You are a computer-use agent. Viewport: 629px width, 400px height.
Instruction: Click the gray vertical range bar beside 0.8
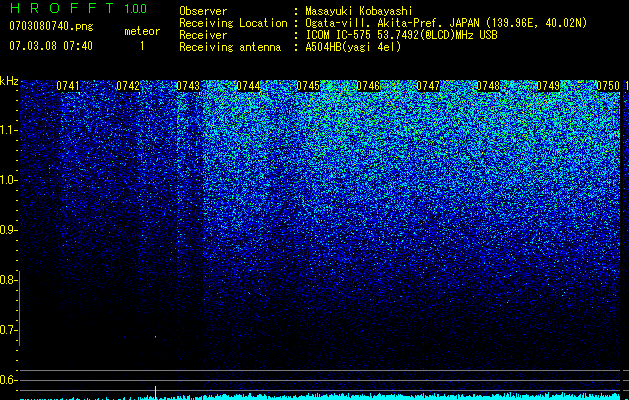coord(20,308)
